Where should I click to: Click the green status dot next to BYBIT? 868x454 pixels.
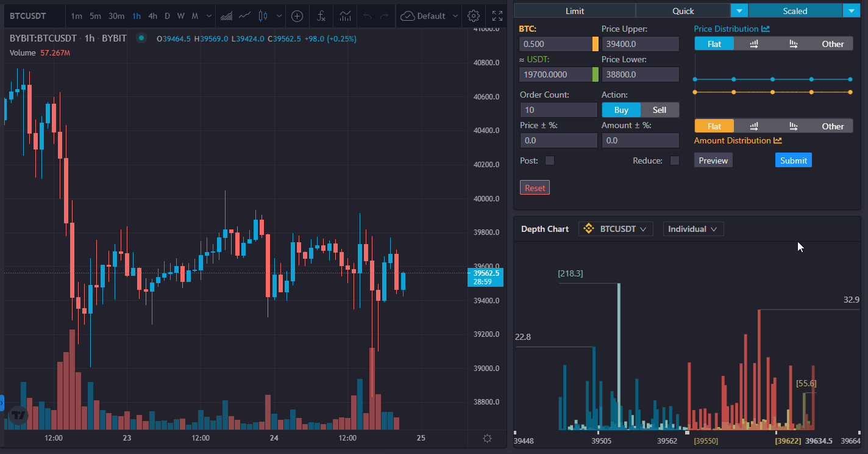click(141, 38)
